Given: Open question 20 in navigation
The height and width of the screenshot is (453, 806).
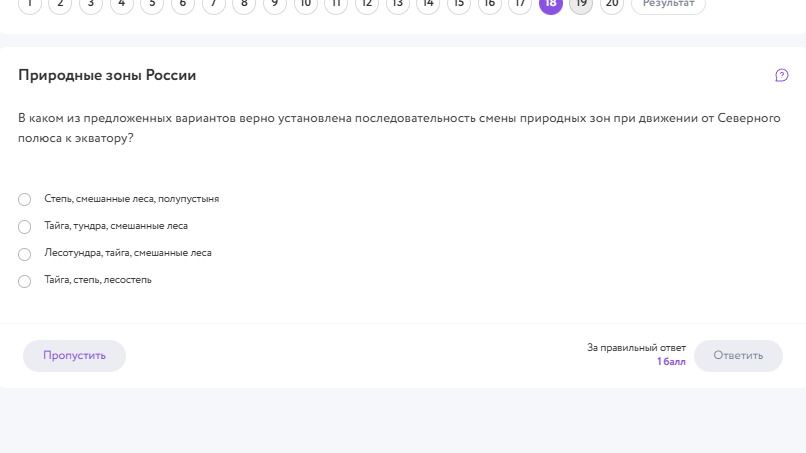Looking at the screenshot, I should [612, 4].
